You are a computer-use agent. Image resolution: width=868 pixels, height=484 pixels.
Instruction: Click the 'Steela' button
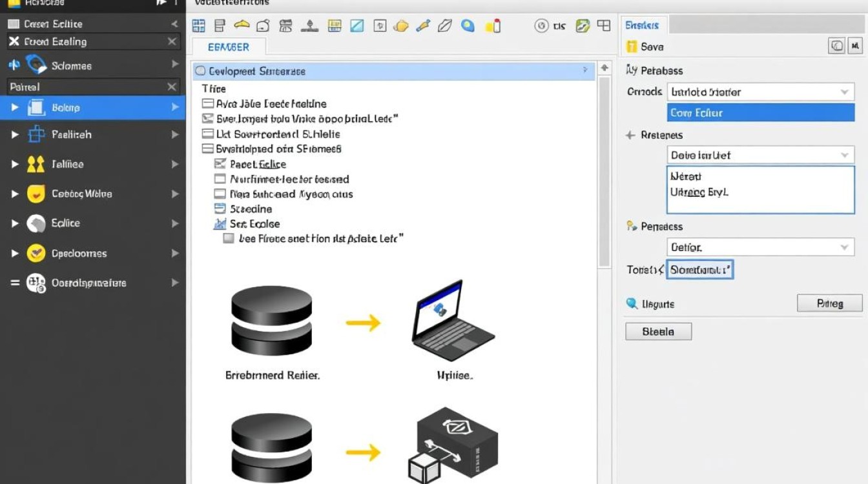(x=658, y=332)
